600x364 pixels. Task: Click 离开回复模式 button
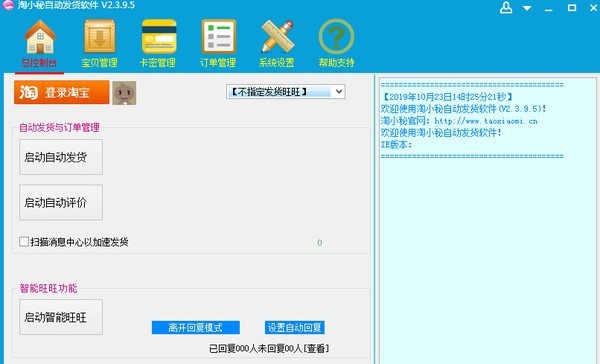pos(196,328)
